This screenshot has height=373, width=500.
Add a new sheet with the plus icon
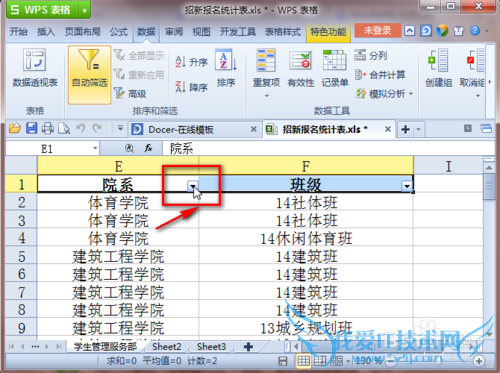click(248, 347)
